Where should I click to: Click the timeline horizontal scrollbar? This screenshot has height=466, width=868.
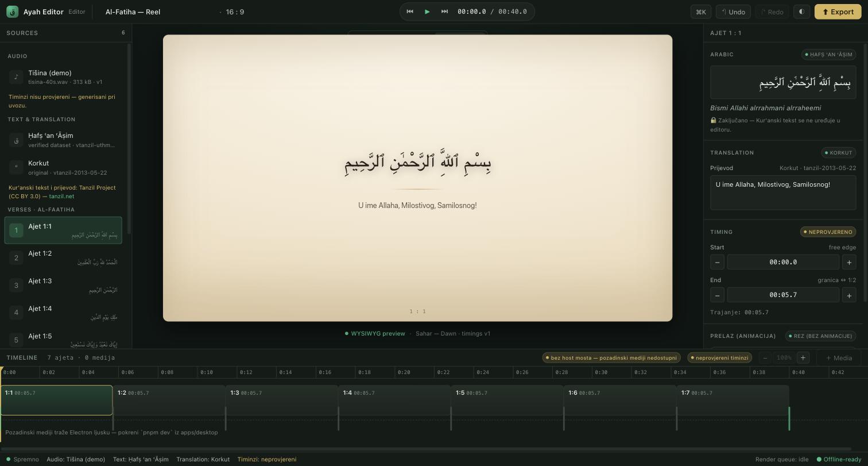425,449
